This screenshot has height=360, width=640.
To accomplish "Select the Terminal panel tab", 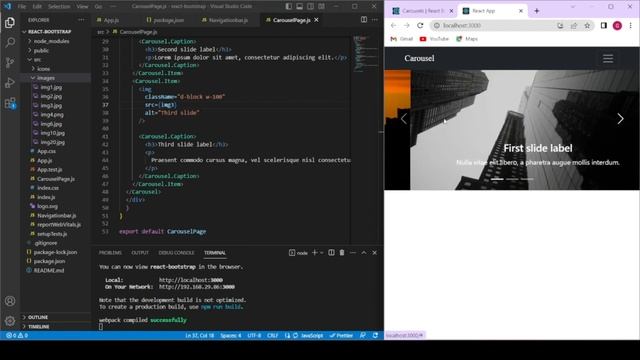I will click(215, 253).
